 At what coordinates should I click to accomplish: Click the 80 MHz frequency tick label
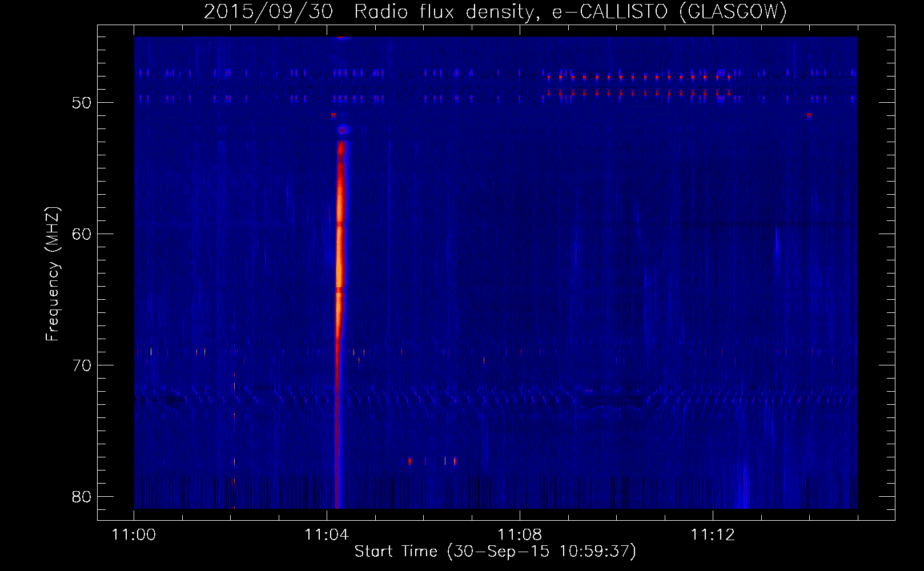[82, 497]
